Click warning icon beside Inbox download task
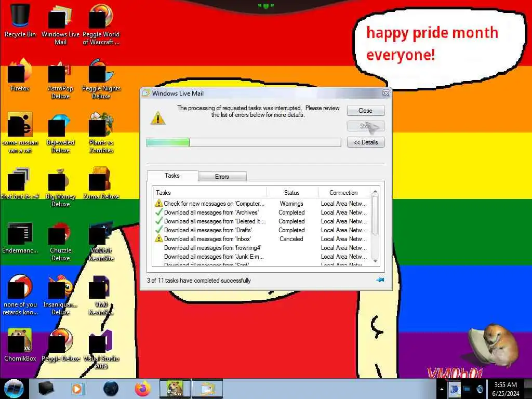The height and width of the screenshot is (399, 532). click(158, 238)
